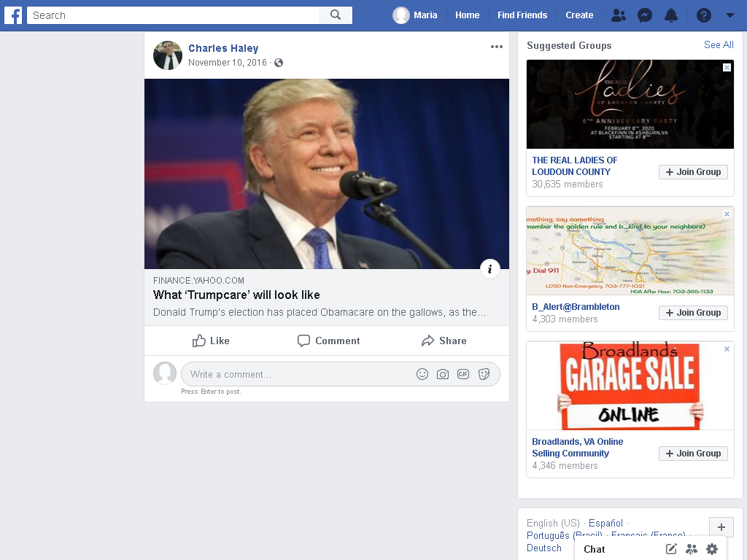Join The Real Ladies of Loudoun County group
This screenshot has height=560, width=747.
[693, 172]
